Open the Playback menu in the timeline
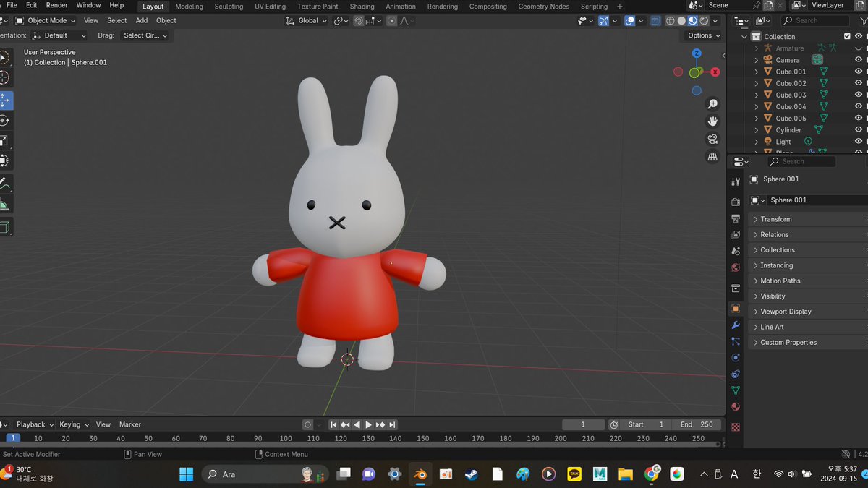868x488 pixels. 34,424
